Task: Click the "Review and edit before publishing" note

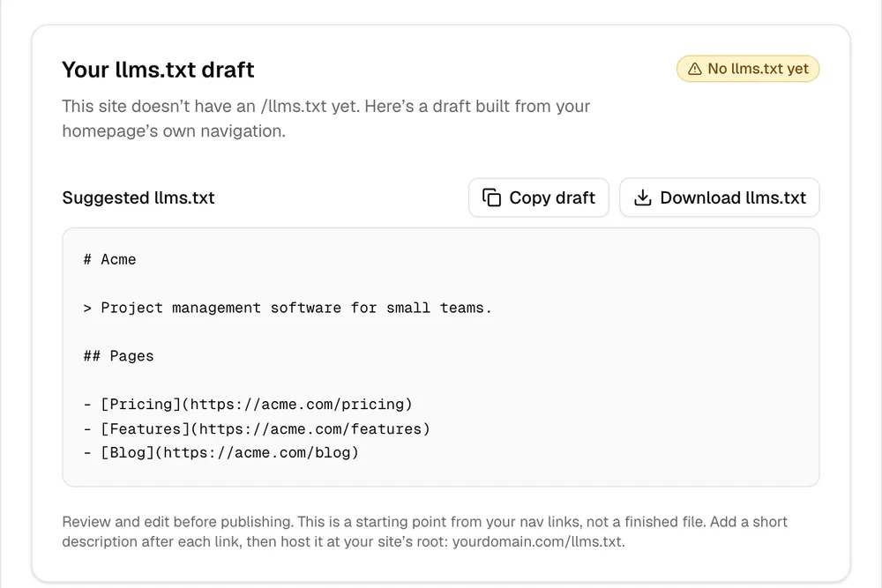Action: (425, 532)
